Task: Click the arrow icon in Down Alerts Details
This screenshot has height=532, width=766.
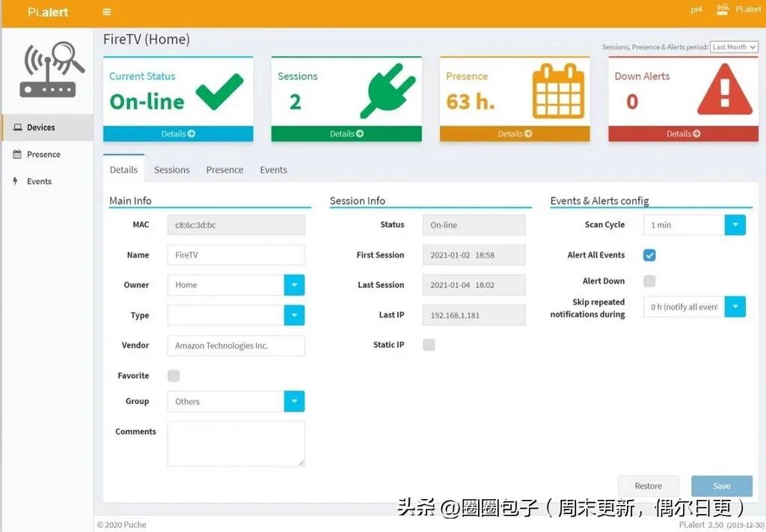Action: coord(696,134)
